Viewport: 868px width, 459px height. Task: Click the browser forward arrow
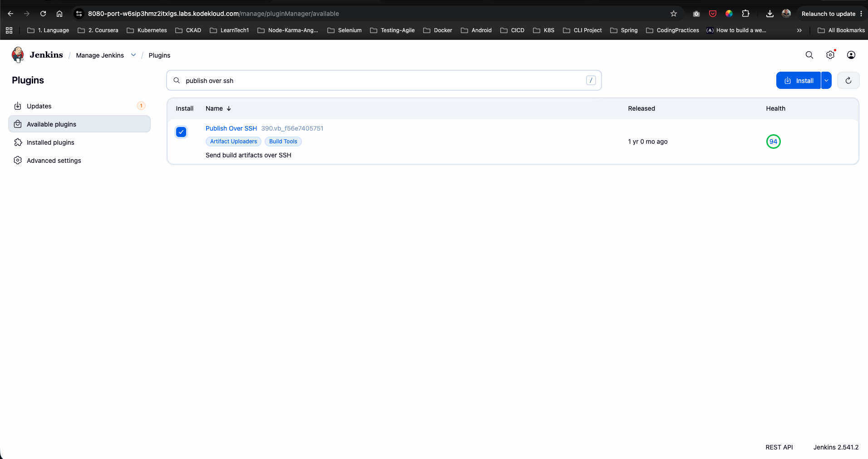click(27, 14)
